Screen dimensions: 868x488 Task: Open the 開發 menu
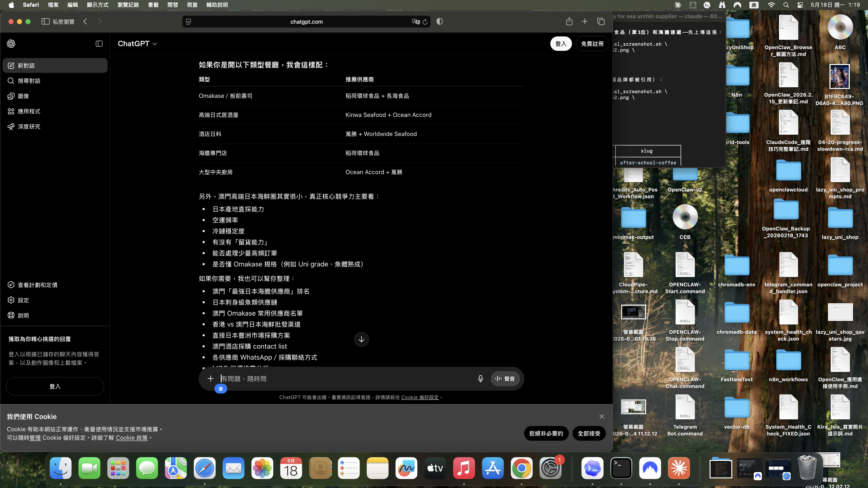click(x=172, y=5)
